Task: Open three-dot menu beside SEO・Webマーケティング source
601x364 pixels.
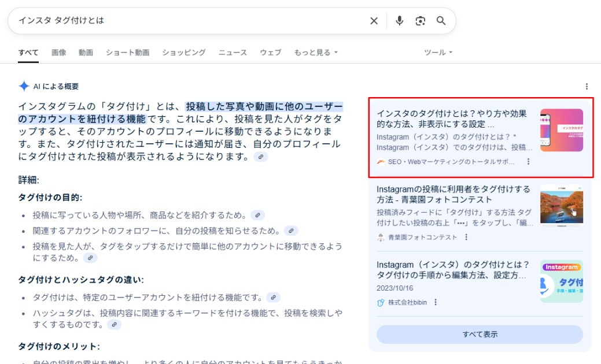Action: point(528,162)
